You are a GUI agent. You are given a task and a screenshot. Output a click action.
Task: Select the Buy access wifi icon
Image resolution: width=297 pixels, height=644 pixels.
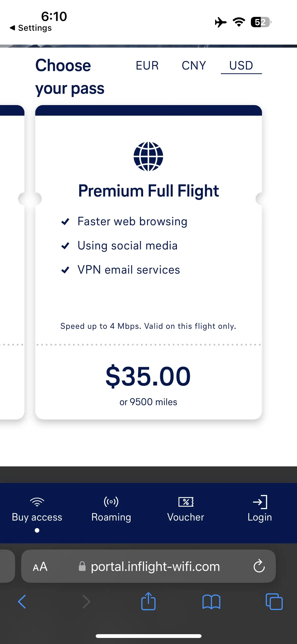click(37, 501)
